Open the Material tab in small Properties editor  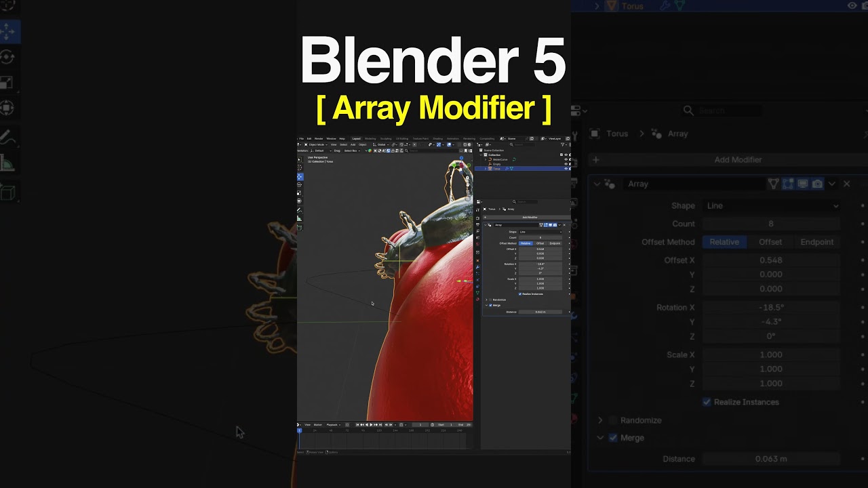[x=477, y=299]
